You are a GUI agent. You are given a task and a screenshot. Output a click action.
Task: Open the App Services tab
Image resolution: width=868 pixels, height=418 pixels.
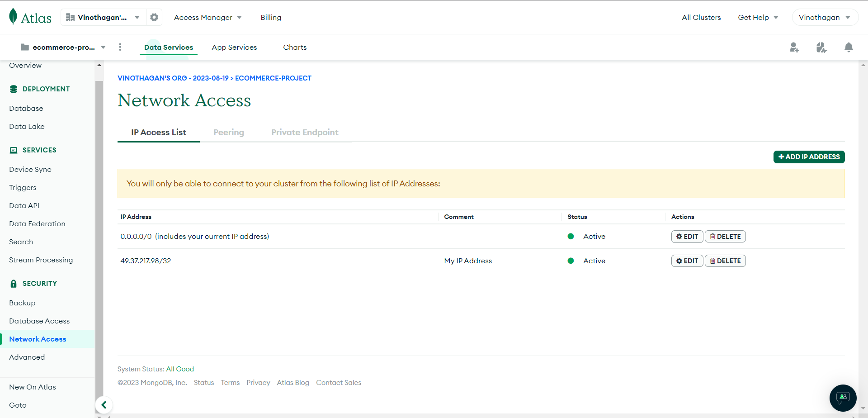(x=234, y=47)
